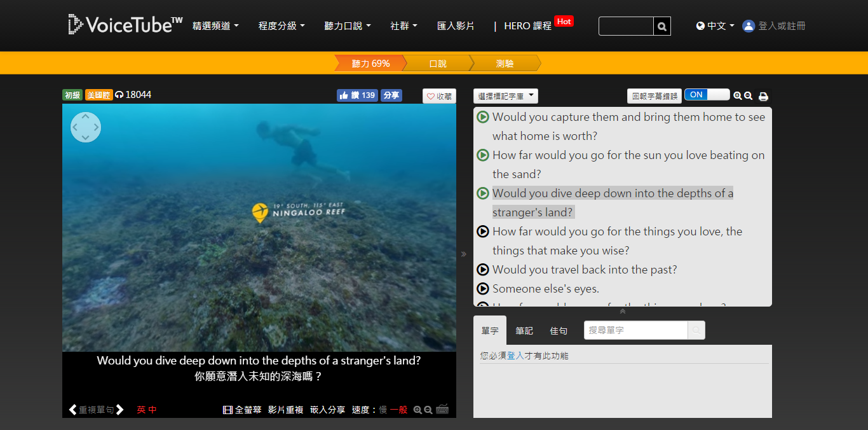
Task: Zoom out subtitle text in transcript panel
Action: click(749, 96)
